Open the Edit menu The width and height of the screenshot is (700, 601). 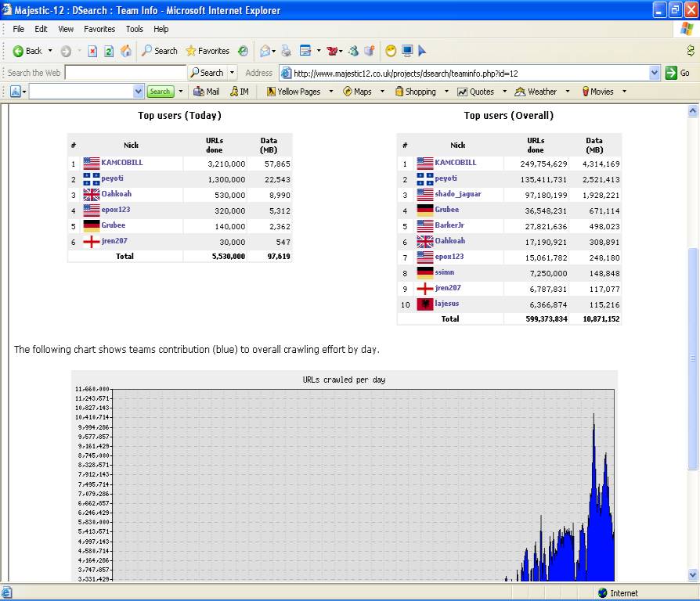pyautogui.click(x=41, y=29)
